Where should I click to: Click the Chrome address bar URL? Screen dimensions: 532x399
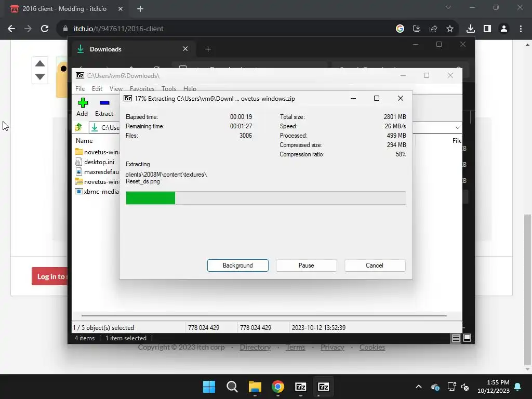click(x=118, y=29)
